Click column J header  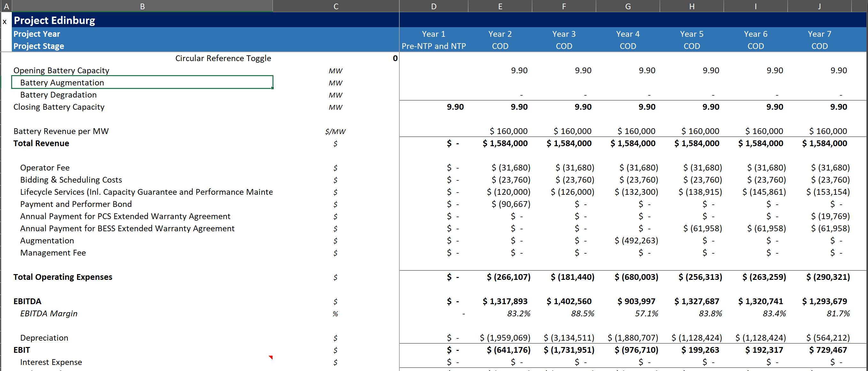tap(819, 6)
